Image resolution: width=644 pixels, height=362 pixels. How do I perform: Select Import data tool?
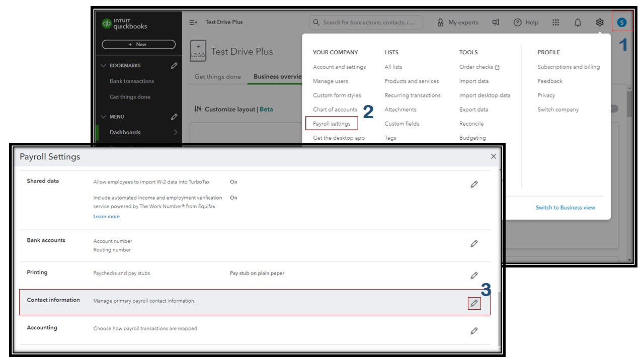coord(474,81)
